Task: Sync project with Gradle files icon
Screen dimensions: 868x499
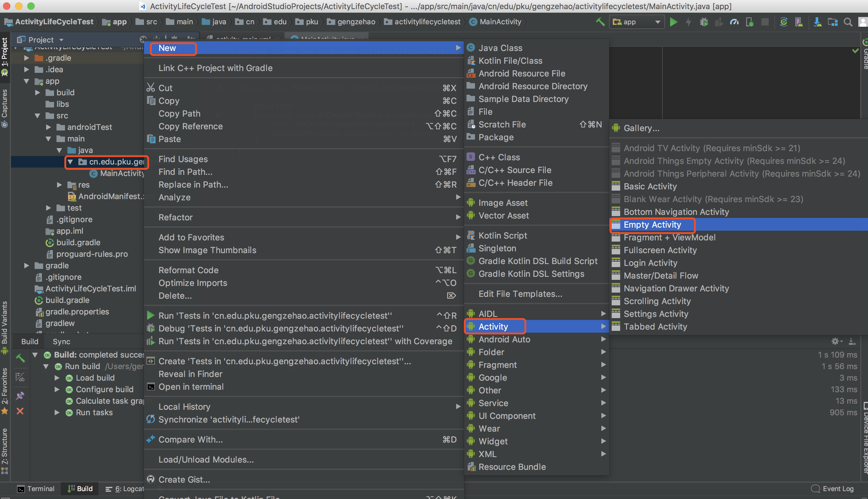Action: click(783, 22)
